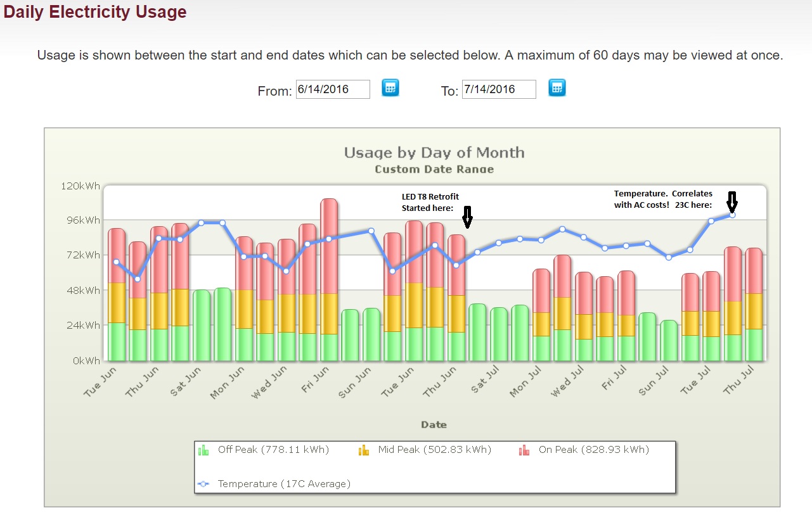Image resolution: width=812 pixels, height=515 pixels.
Task: Open the From date calendar picker
Action: 390,87
